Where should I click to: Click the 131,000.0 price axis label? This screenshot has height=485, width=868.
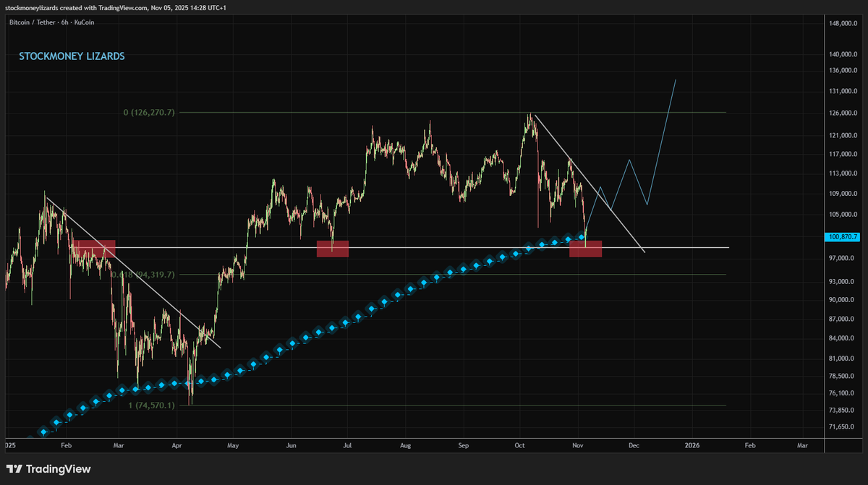point(844,91)
